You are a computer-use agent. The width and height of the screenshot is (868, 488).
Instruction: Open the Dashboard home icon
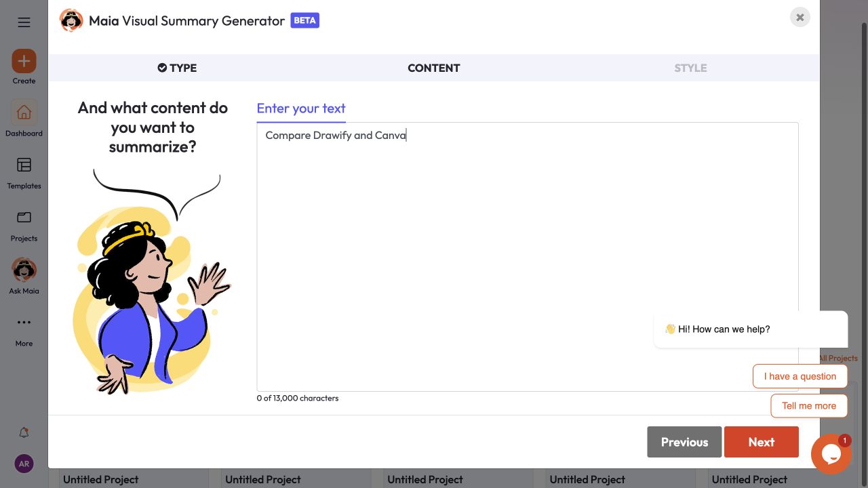click(24, 112)
